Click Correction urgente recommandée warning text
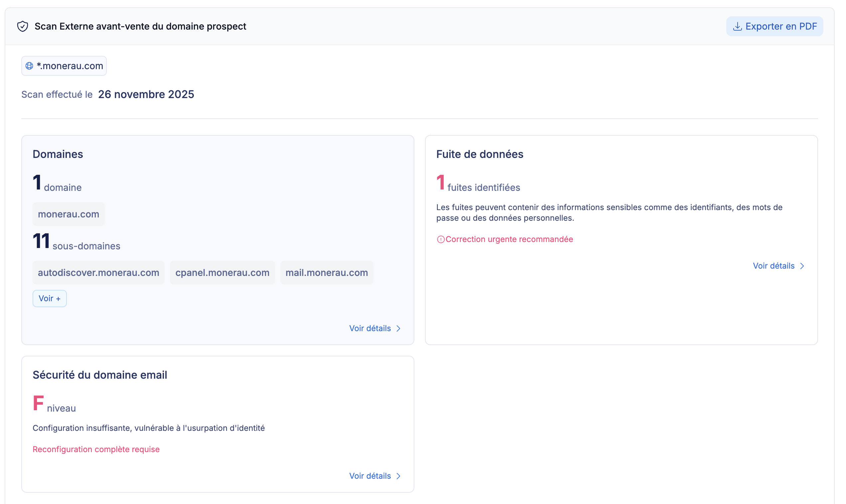 click(x=509, y=239)
